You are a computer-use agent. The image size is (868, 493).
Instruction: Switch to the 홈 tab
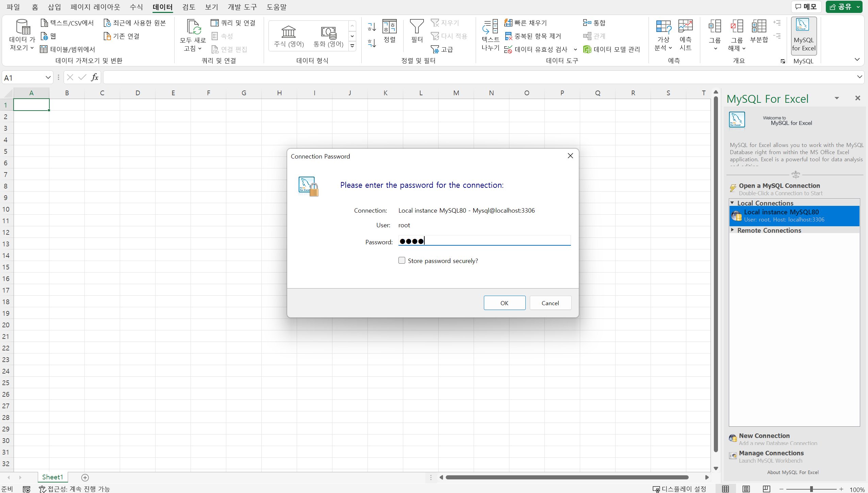tap(35, 7)
